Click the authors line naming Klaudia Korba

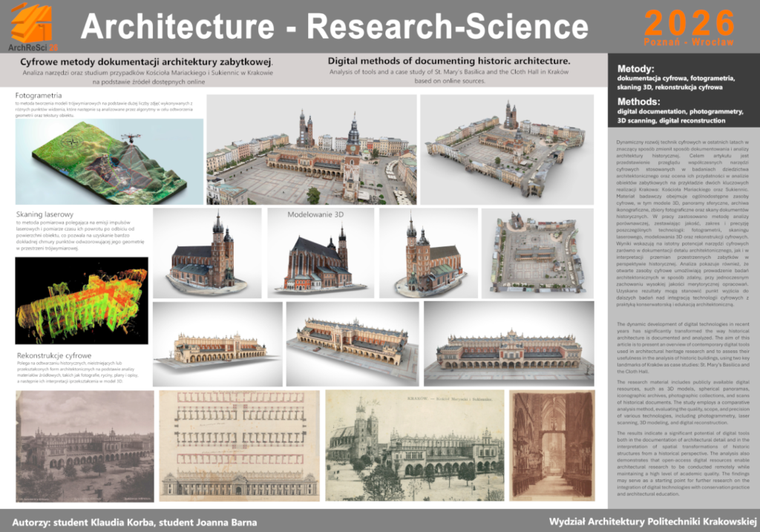tap(135, 522)
